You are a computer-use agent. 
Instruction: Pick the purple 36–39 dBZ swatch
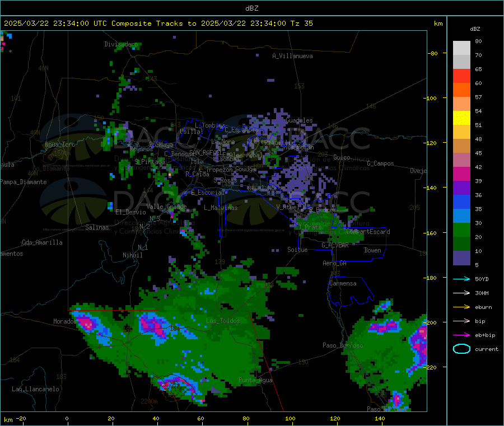click(461, 188)
